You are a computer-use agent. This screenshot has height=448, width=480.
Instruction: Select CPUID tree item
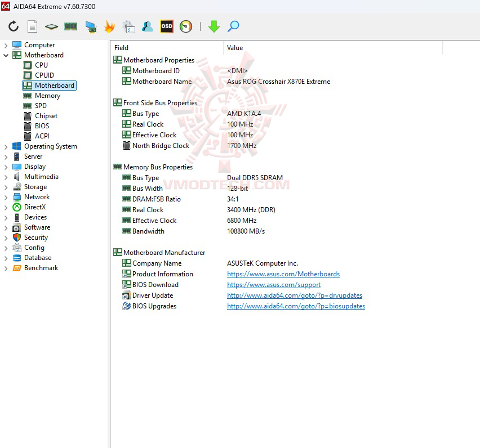coord(45,75)
